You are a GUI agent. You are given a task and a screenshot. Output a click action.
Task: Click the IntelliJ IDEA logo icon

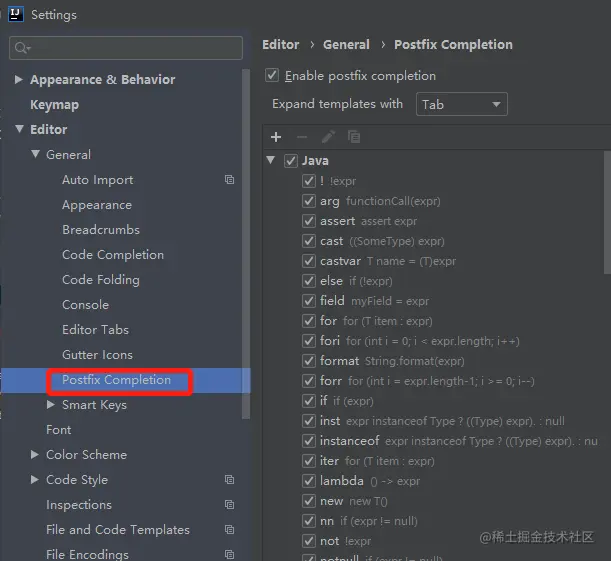(x=16, y=14)
